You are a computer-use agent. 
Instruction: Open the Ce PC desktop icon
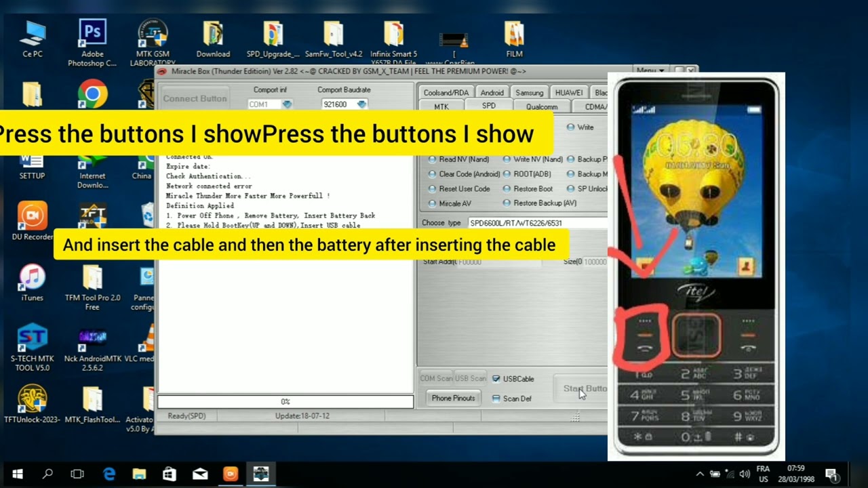pos(32,39)
